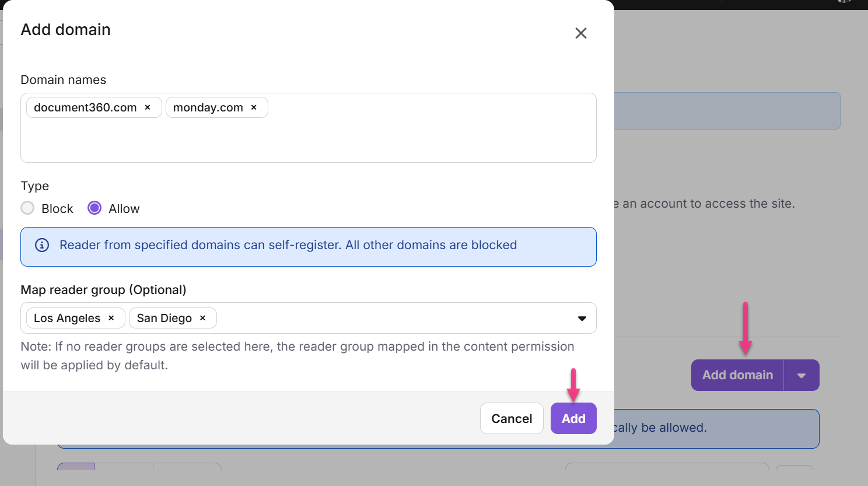Click the Cancel button
The height and width of the screenshot is (486, 868).
512,418
